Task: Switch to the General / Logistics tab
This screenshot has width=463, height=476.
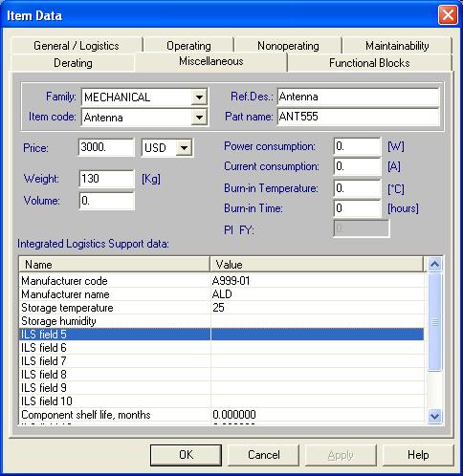Action: pyautogui.click(x=77, y=46)
